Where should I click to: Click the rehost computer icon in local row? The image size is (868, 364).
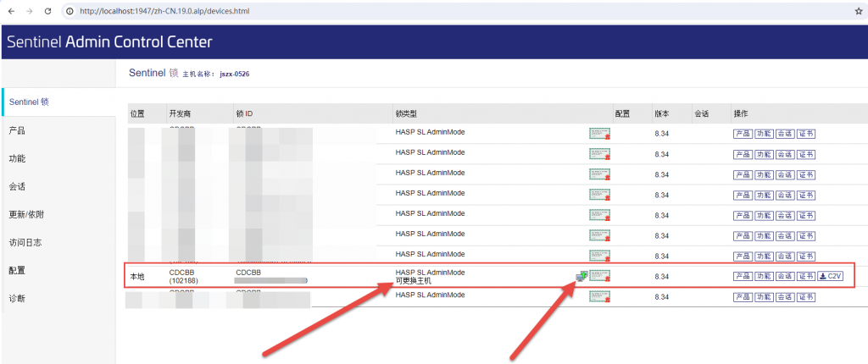[x=581, y=276]
